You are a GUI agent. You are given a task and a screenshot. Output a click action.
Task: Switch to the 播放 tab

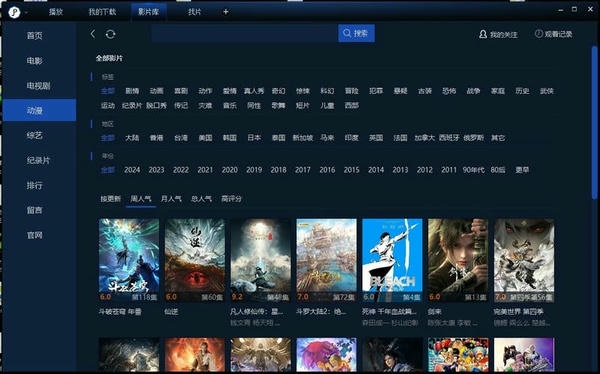click(56, 12)
